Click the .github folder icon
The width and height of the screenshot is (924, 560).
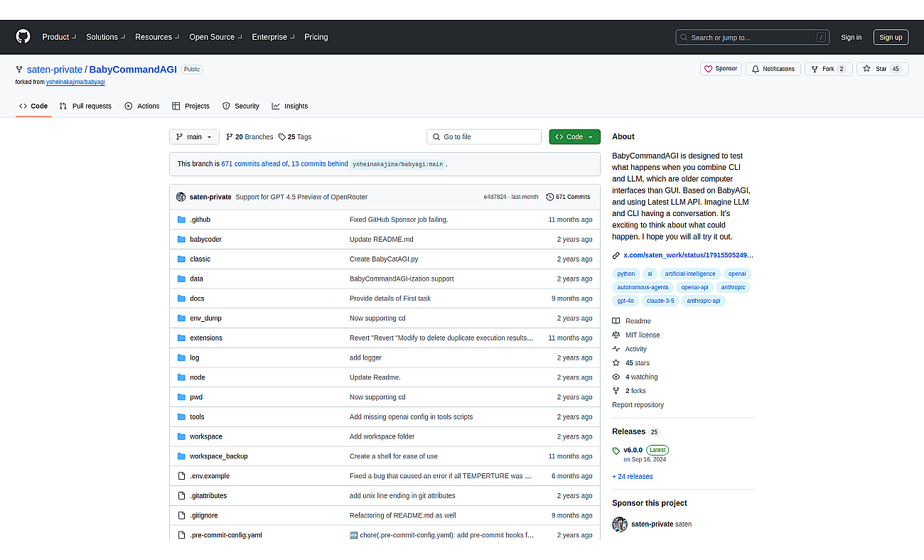click(181, 220)
